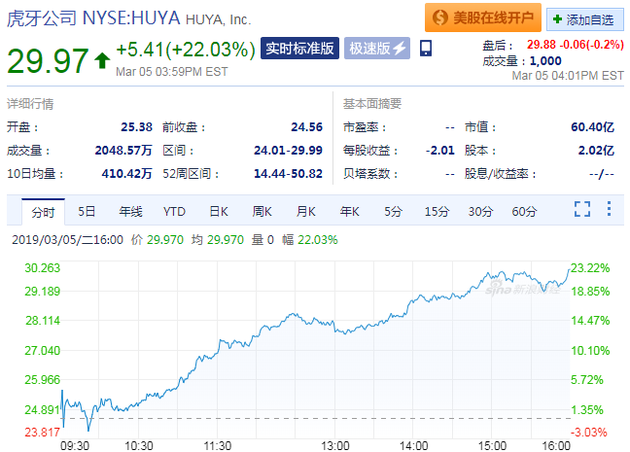Click the 30.263 price axis label

pyautogui.click(x=42, y=268)
